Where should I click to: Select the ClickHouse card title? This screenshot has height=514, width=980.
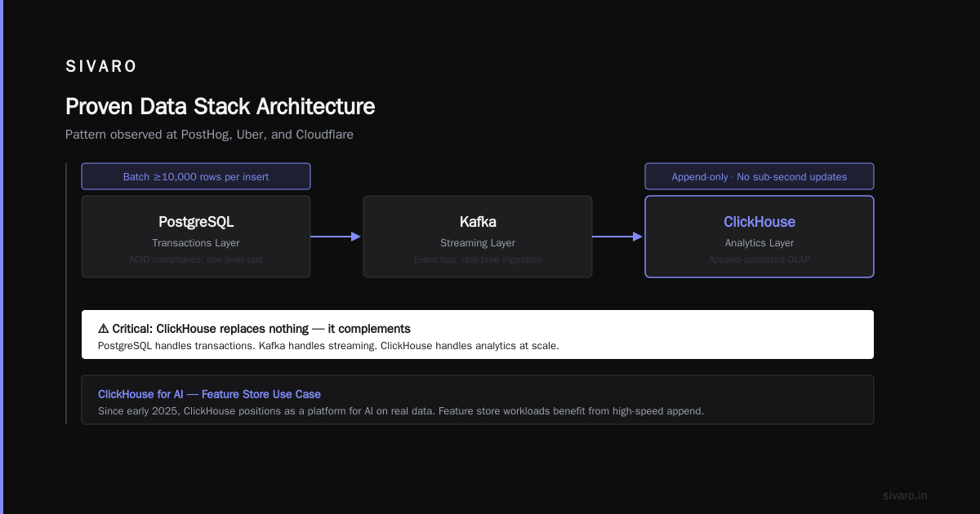click(759, 222)
